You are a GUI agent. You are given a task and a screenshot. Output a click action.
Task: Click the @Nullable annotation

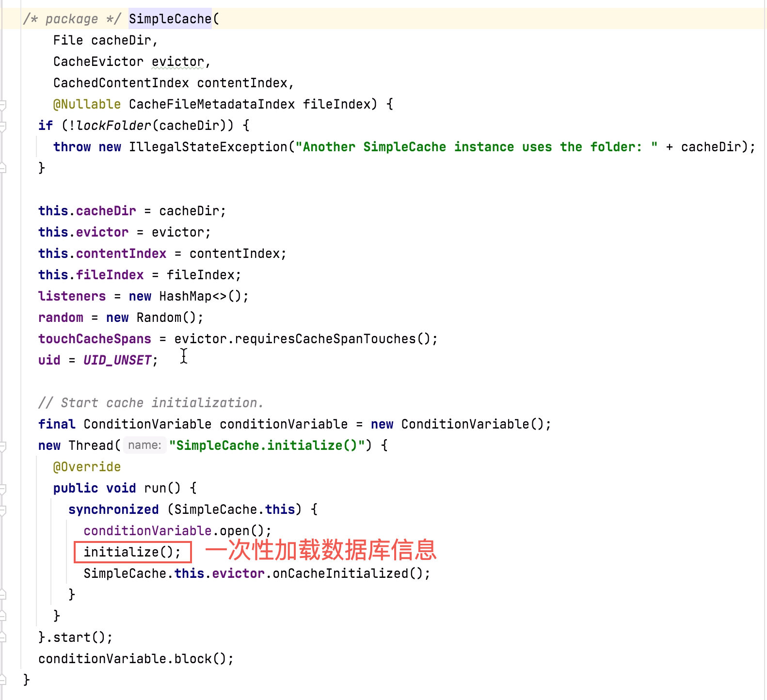pyautogui.click(x=87, y=104)
